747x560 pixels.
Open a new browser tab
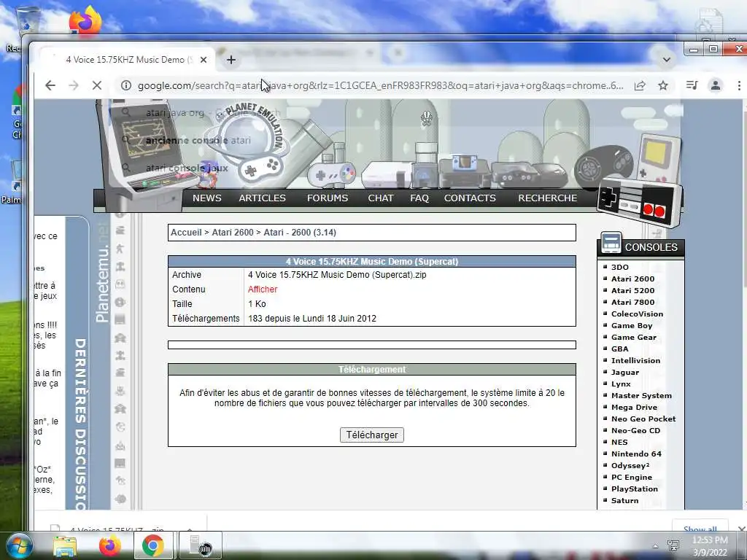coord(231,60)
